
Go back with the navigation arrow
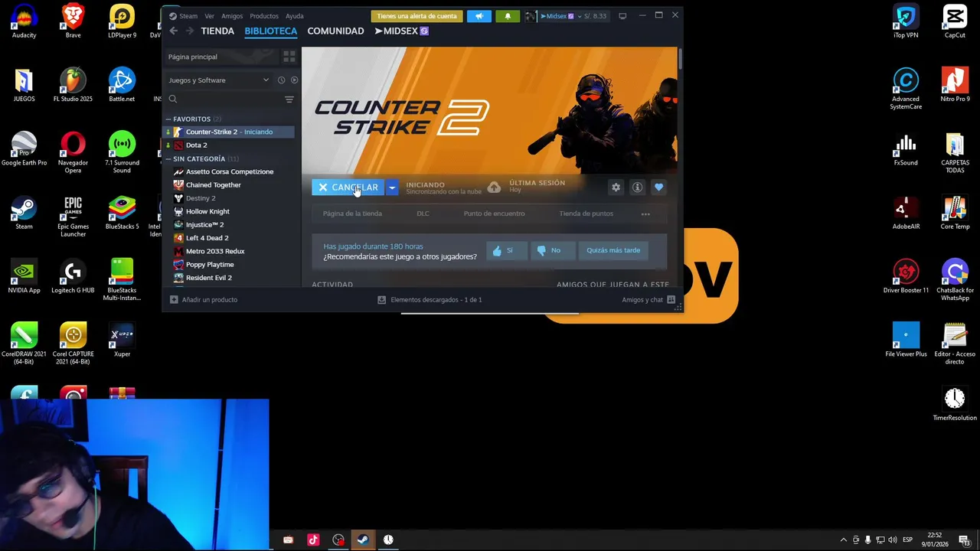tap(174, 31)
